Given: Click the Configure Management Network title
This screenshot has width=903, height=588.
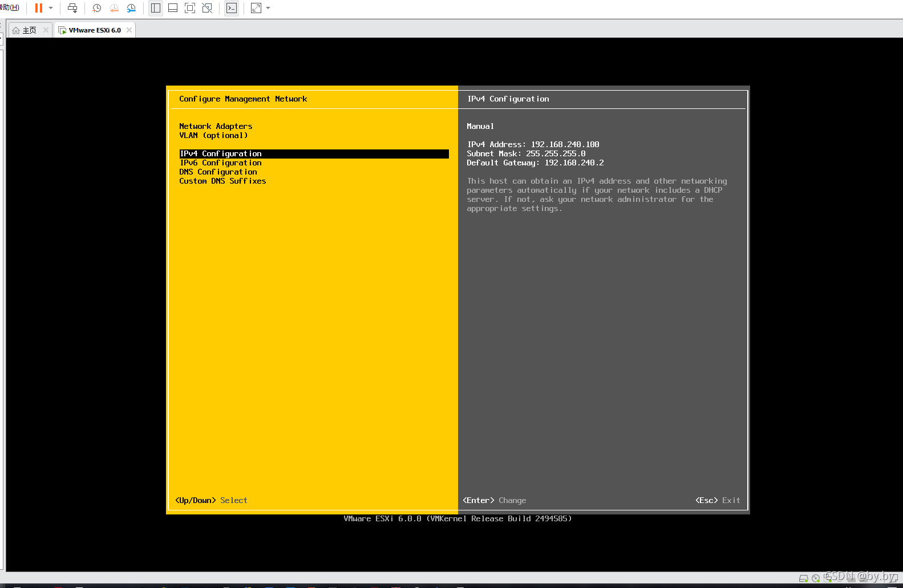Looking at the screenshot, I should (x=243, y=99).
